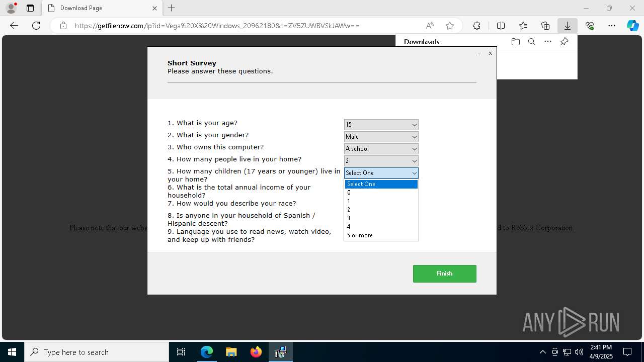This screenshot has height=362, width=644.
Task: Open more options in Downloads panel
Action: [x=548, y=42]
